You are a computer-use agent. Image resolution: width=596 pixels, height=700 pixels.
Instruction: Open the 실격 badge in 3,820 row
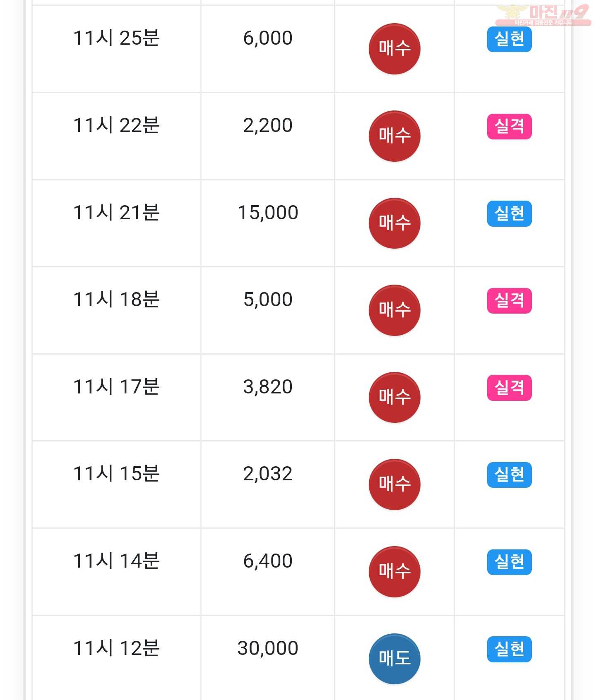[509, 388]
